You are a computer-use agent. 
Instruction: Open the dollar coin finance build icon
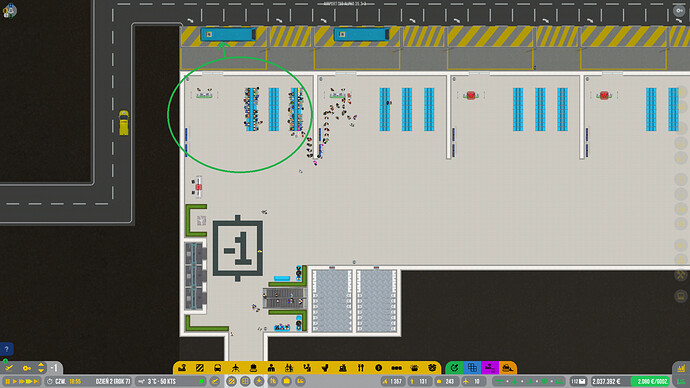pyautogui.click(x=378, y=368)
